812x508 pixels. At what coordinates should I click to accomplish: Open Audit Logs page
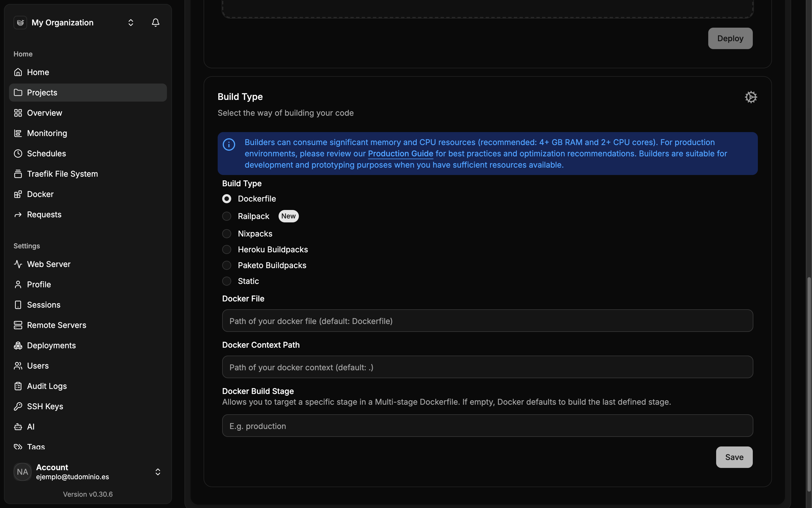[88, 386]
